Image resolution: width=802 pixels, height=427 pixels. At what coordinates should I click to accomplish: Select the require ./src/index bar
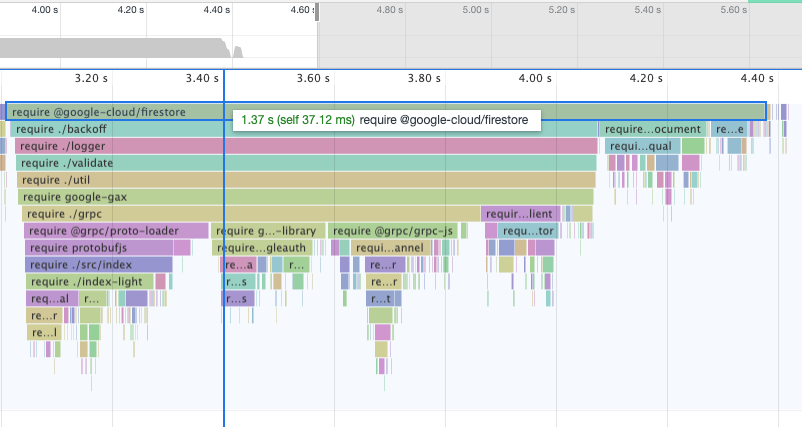pos(99,264)
